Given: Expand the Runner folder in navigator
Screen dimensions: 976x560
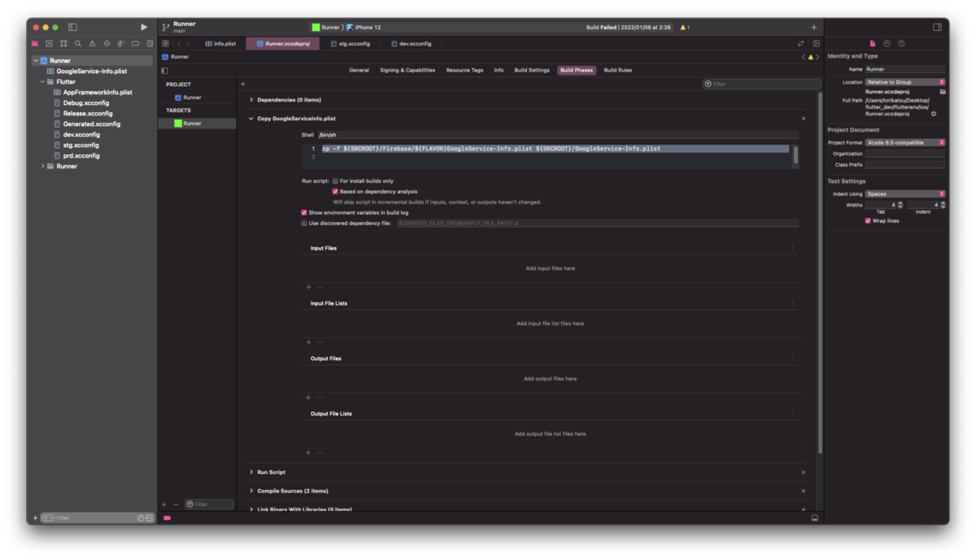Looking at the screenshot, I should coord(42,166).
